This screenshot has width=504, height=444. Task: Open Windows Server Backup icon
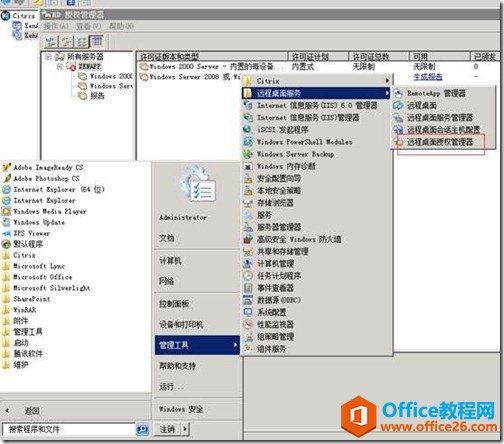[x=248, y=154]
